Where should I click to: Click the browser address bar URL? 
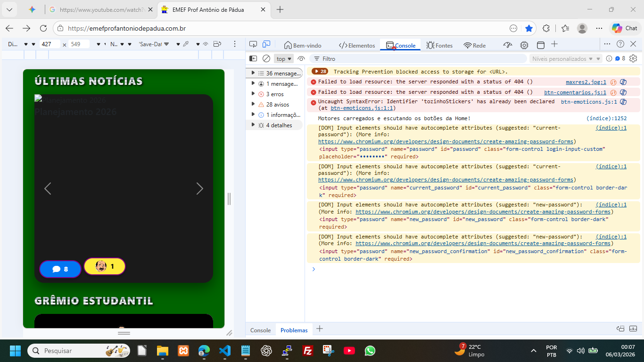(127, 28)
